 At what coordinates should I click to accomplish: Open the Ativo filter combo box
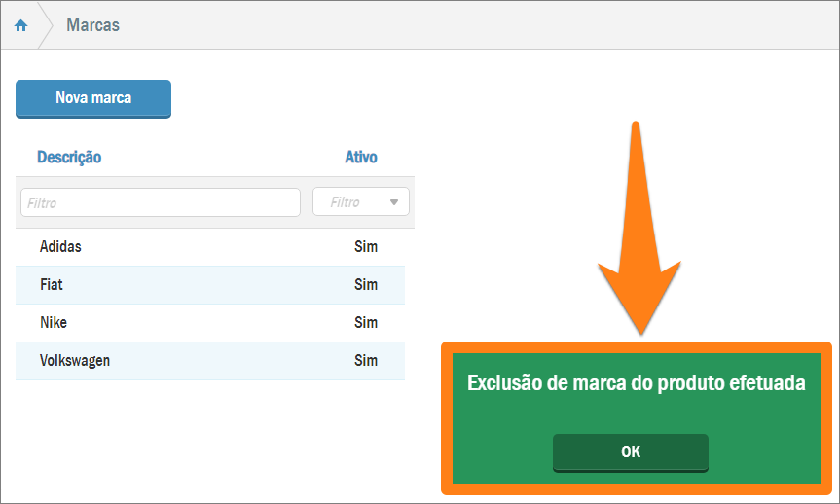pyautogui.click(x=350, y=202)
